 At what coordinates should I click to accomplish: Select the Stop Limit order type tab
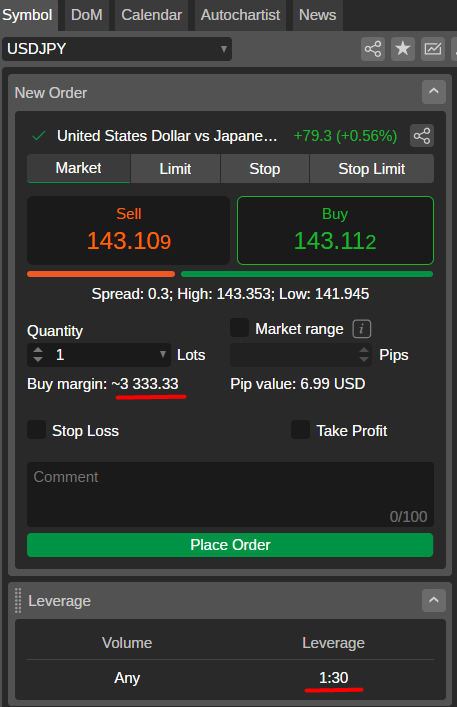point(372,169)
